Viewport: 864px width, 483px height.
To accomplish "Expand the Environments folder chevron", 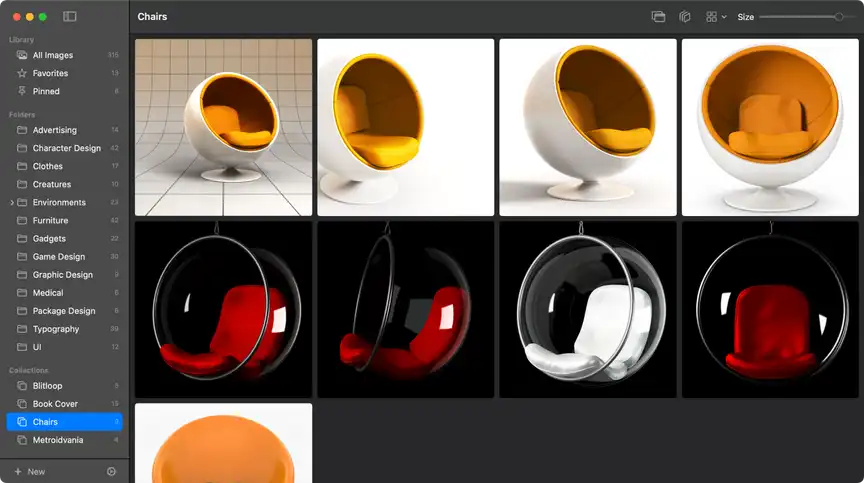I will [12, 203].
